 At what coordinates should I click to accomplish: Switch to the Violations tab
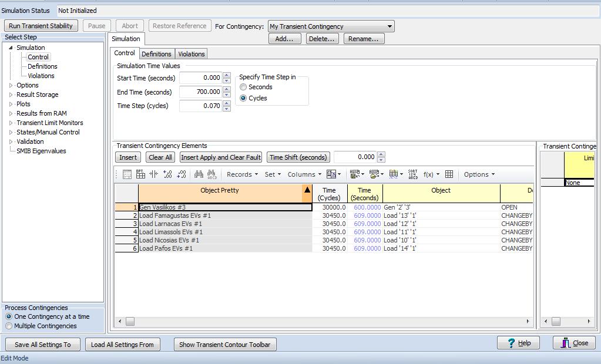click(x=192, y=54)
